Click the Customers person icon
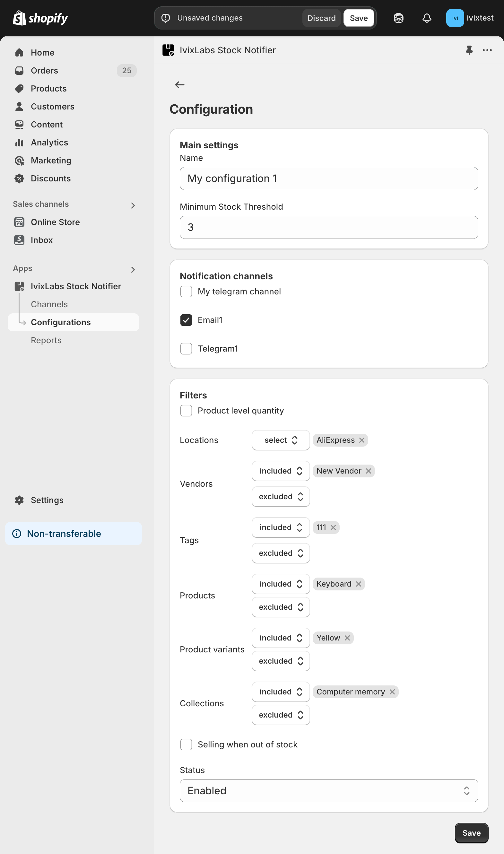This screenshot has height=854, width=504. (x=19, y=107)
